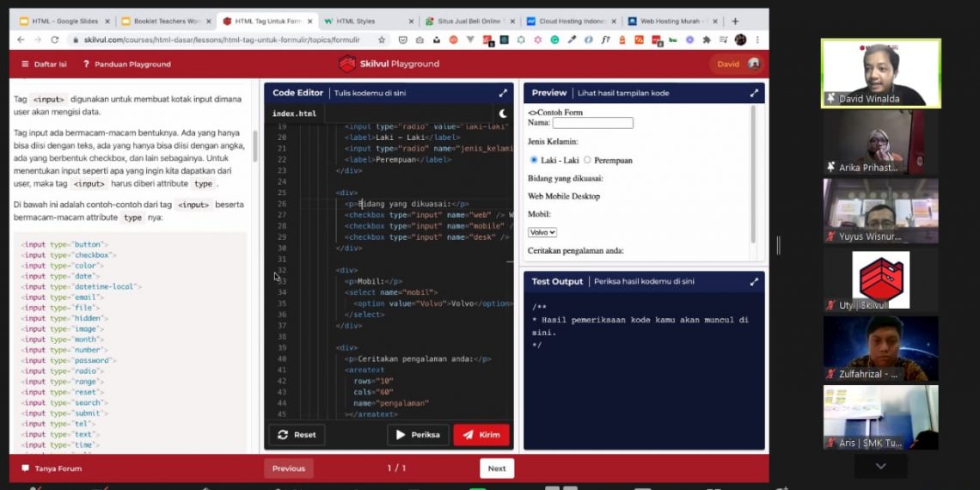Expand the Test Output panel to fullscreen
This screenshot has height=490, width=980.
(x=754, y=282)
